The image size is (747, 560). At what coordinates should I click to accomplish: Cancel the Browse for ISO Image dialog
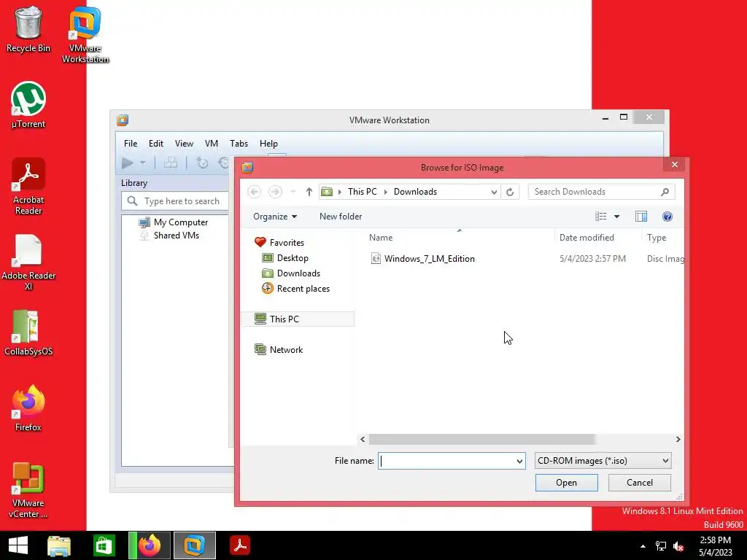click(639, 483)
